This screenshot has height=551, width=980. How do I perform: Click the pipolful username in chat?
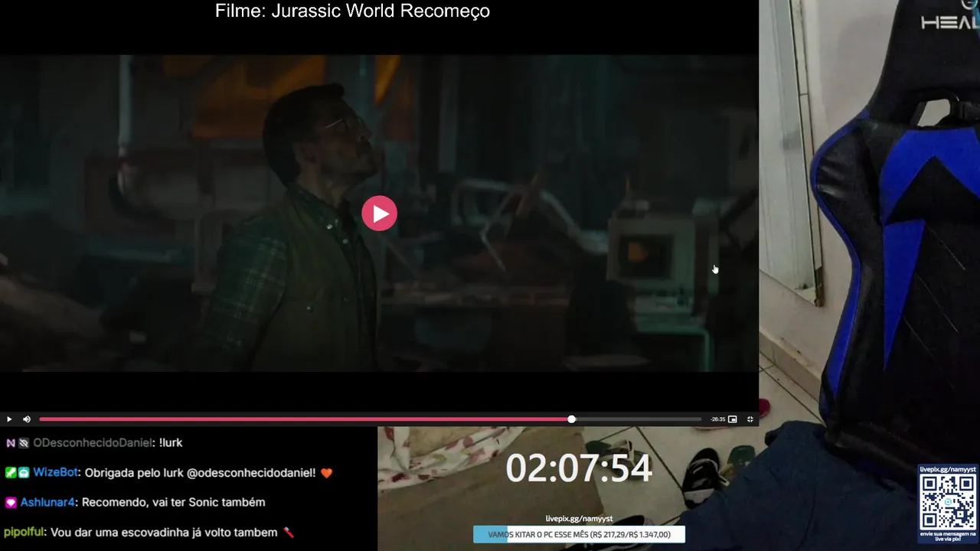click(24, 532)
